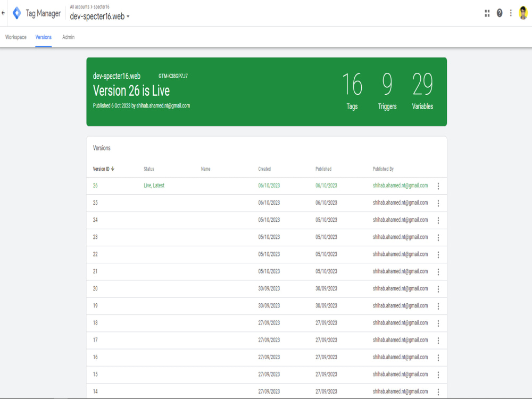
Task: Open the top-right three-dot options menu
Action: [511, 13]
